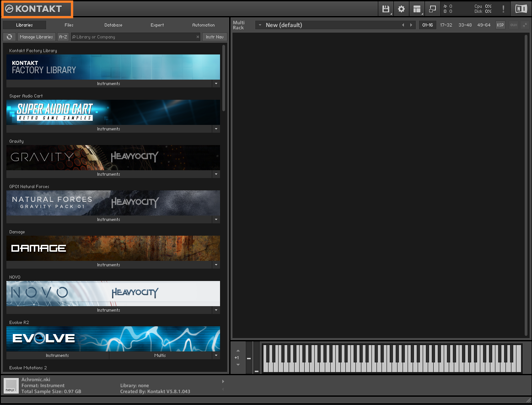
Task: Open the Files menu floppy disk icon
Action: pyautogui.click(x=386, y=9)
